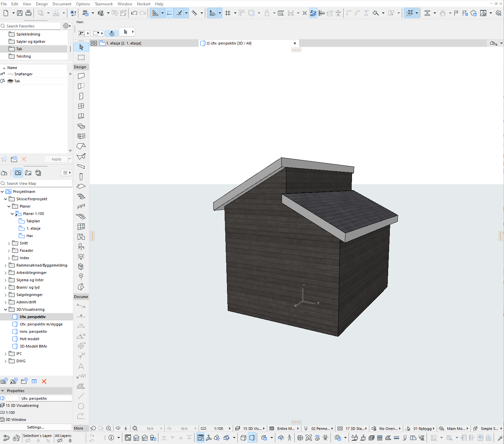Open the Norkart menu
This screenshot has width=504, height=444.
click(x=143, y=4)
